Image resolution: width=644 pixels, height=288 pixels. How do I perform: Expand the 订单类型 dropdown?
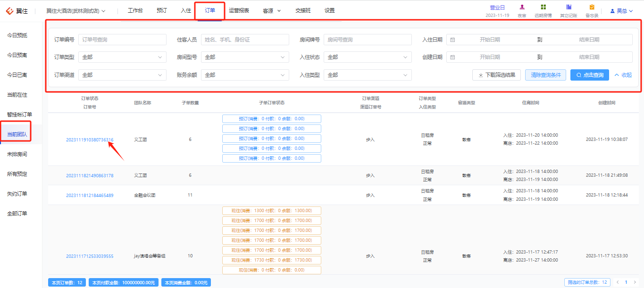122,57
